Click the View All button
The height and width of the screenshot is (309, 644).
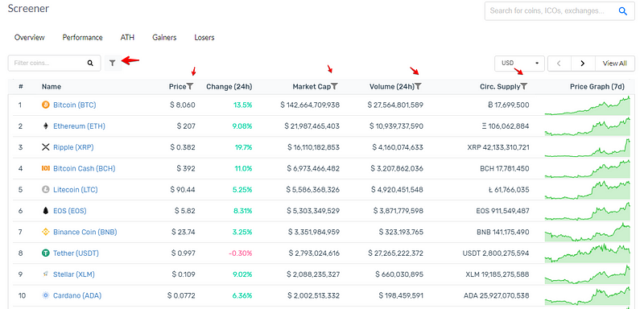pos(615,64)
